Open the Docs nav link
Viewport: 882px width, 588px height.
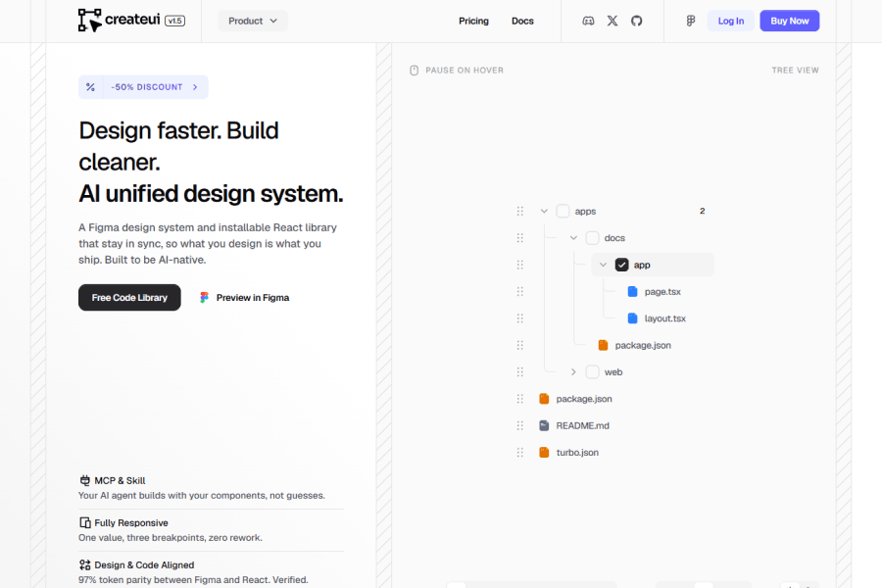pos(522,21)
